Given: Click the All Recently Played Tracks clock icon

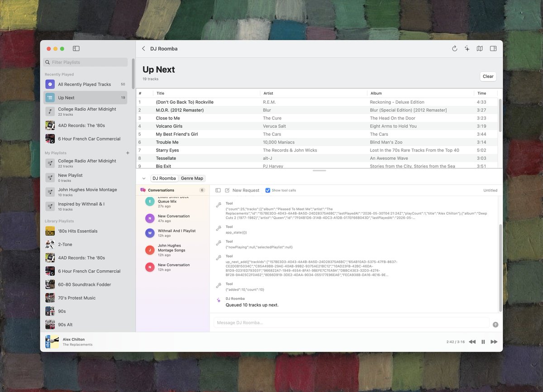Looking at the screenshot, I should (x=50, y=84).
